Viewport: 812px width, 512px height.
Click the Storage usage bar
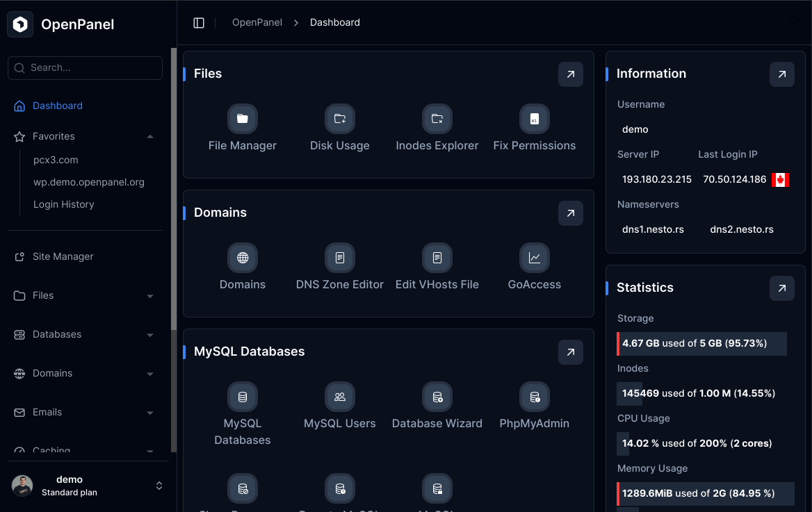701,343
